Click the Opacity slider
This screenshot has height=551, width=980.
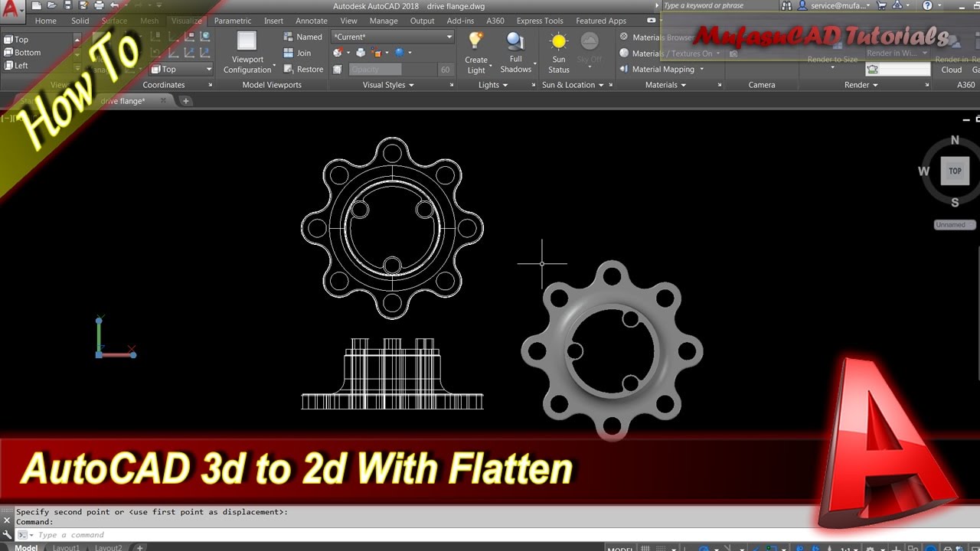tap(392, 69)
